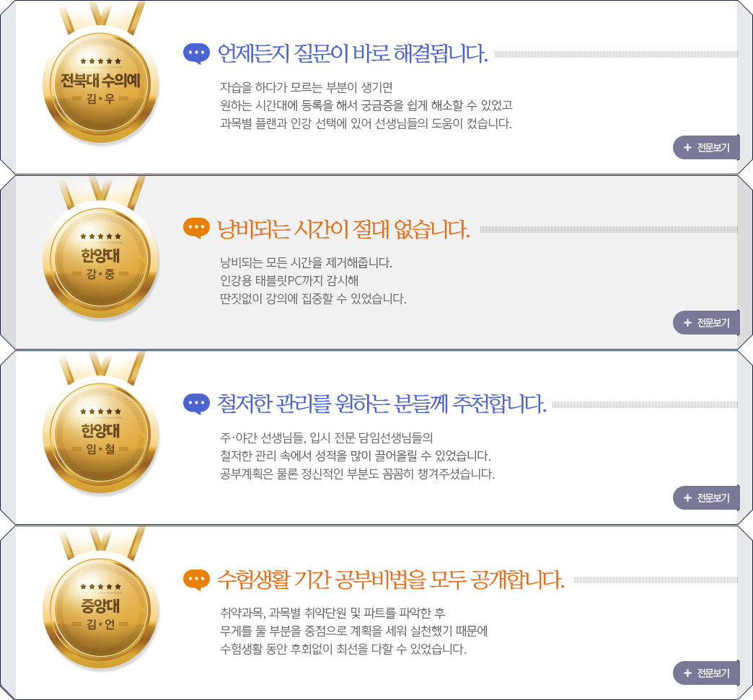Click review text starting 취약과목, 과목별 취약단원

[x=354, y=631]
